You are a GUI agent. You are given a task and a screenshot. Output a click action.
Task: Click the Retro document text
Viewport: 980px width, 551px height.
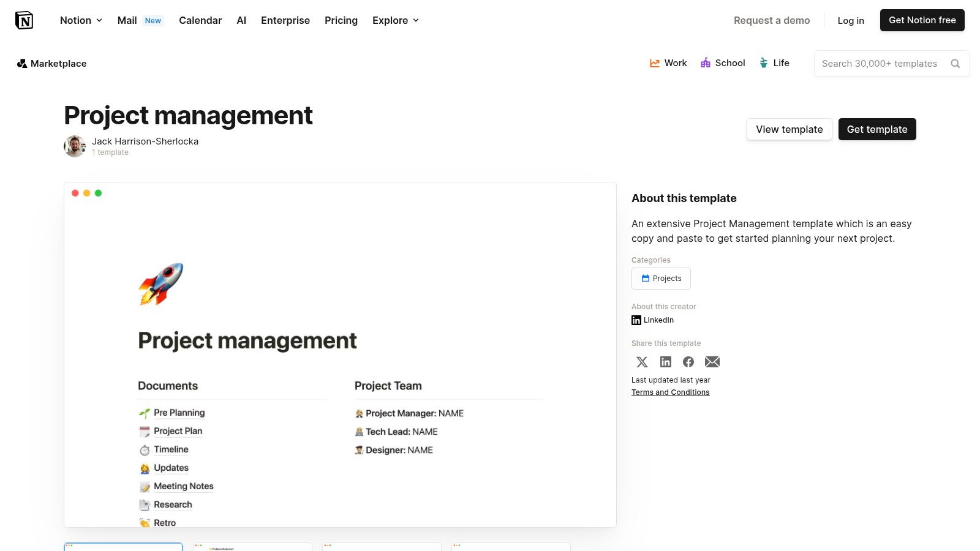[165, 523]
